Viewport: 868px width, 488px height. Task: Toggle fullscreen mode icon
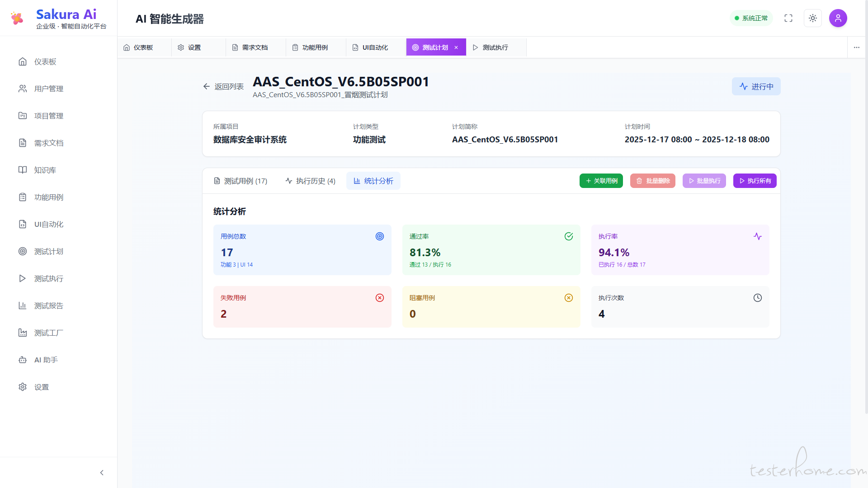[x=788, y=18]
